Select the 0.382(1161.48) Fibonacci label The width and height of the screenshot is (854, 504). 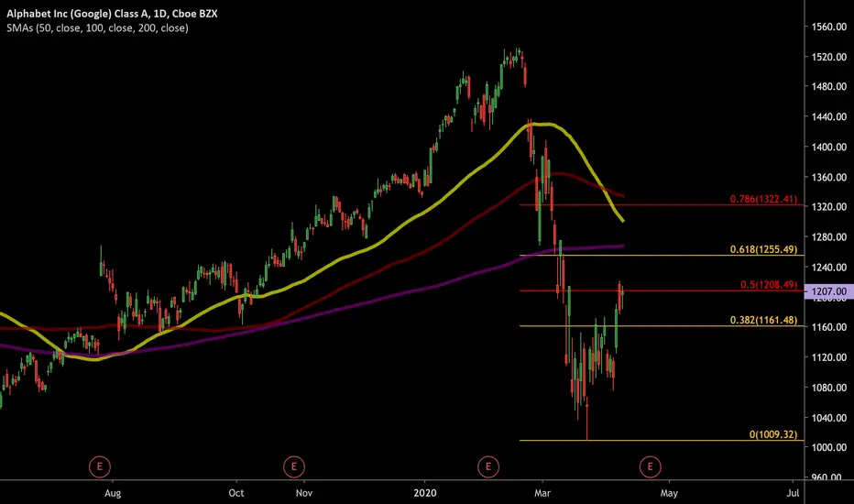pyautogui.click(x=763, y=320)
